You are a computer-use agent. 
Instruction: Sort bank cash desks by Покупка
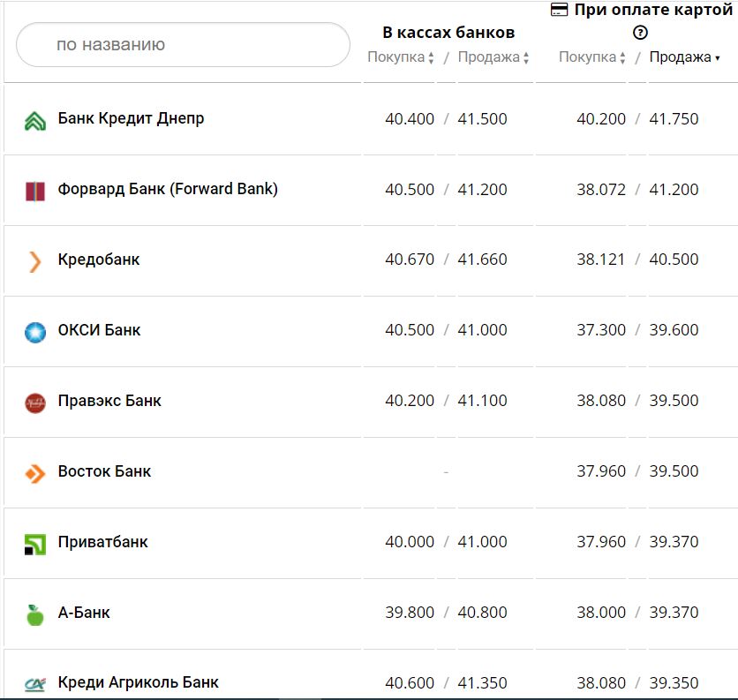pos(401,57)
